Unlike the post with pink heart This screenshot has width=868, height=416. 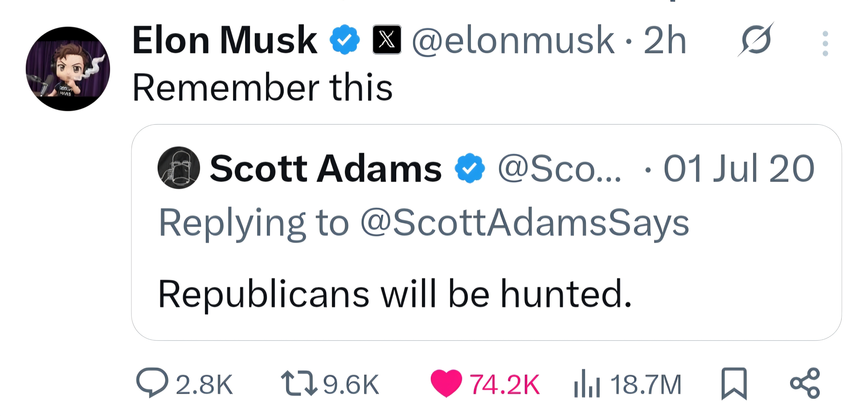coord(446,383)
